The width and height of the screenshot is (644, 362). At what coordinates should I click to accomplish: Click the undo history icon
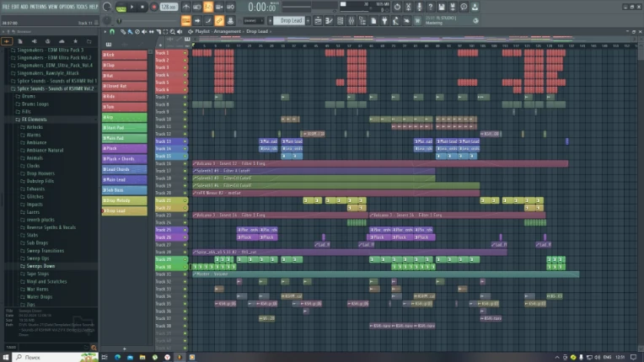pos(397,7)
